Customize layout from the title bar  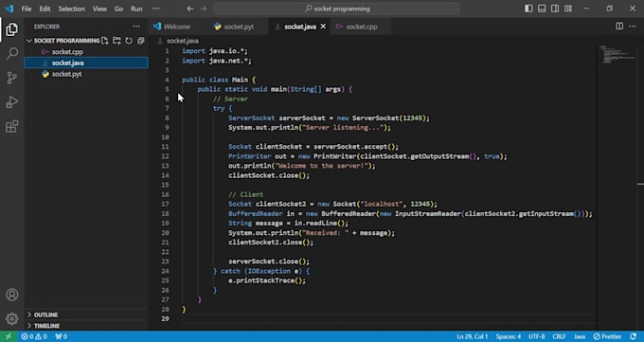568,9
